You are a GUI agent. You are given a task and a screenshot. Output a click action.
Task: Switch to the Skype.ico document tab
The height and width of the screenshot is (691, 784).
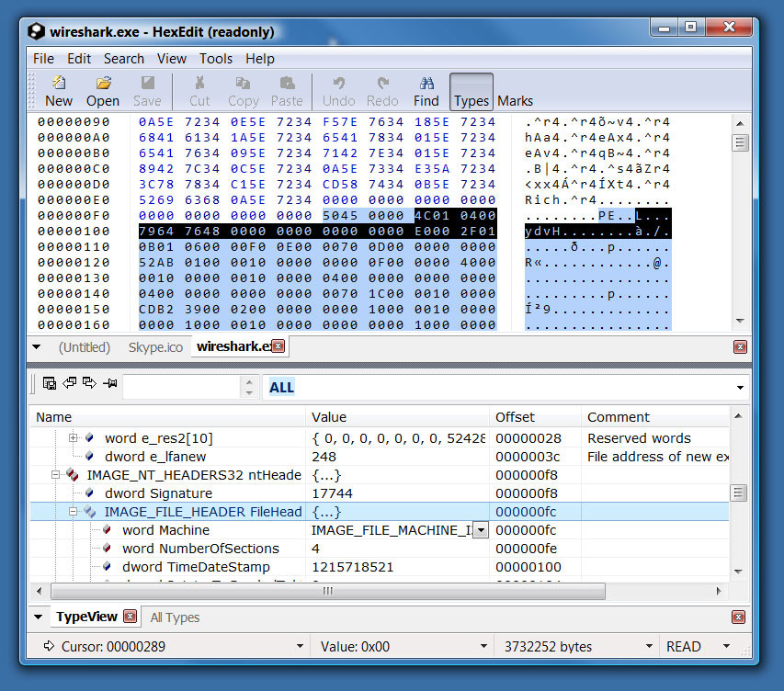pyautogui.click(x=155, y=347)
